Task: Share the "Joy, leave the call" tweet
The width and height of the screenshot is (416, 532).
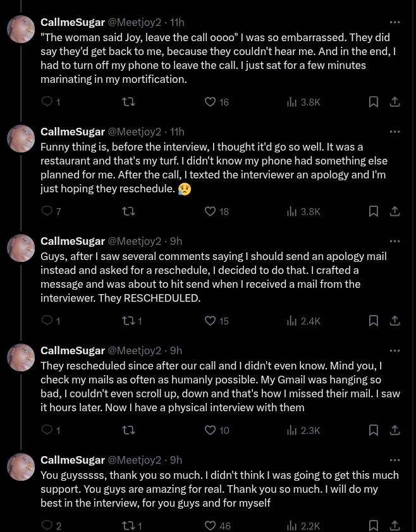Action: [395, 102]
